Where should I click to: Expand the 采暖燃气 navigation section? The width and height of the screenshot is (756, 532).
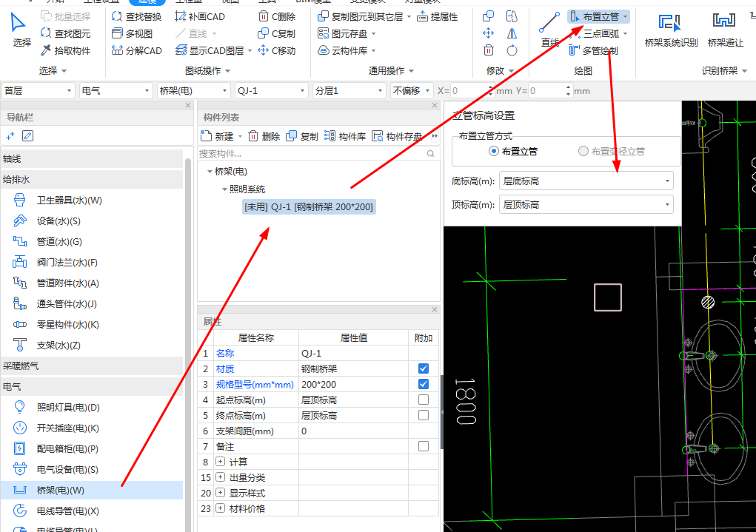click(92, 366)
